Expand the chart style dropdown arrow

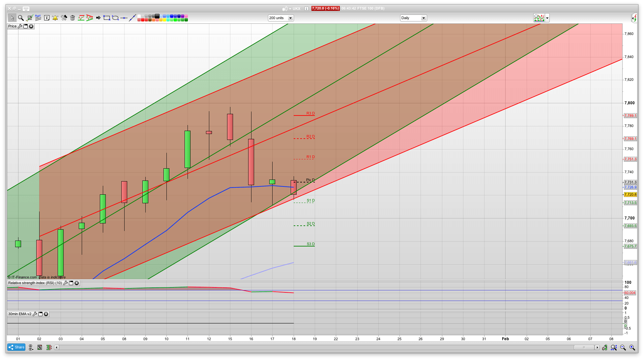[x=547, y=18]
